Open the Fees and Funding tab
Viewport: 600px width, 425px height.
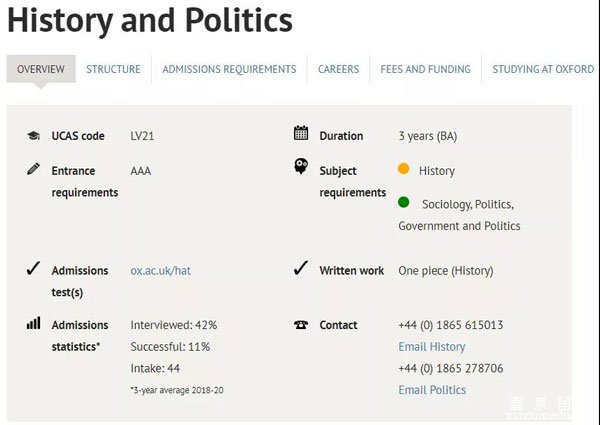pyautogui.click(x=426, y=69)
